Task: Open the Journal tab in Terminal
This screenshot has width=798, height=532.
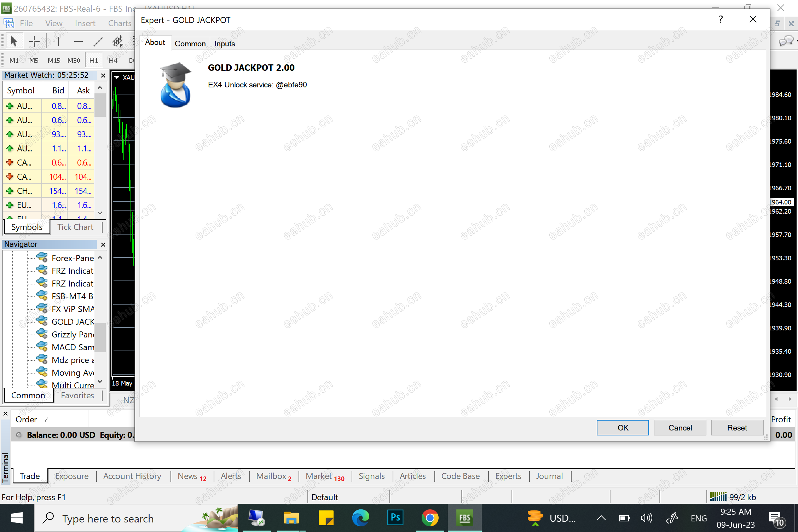Action: click(549, 476)
